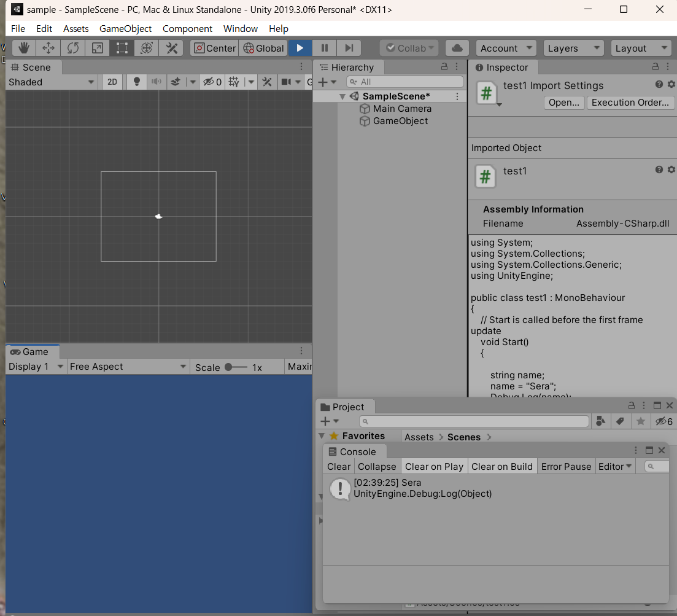Image resolution: width=677 pixels, height=616 pixels.
Task: Lock the Inspector panel
Action: pos(656,66)
